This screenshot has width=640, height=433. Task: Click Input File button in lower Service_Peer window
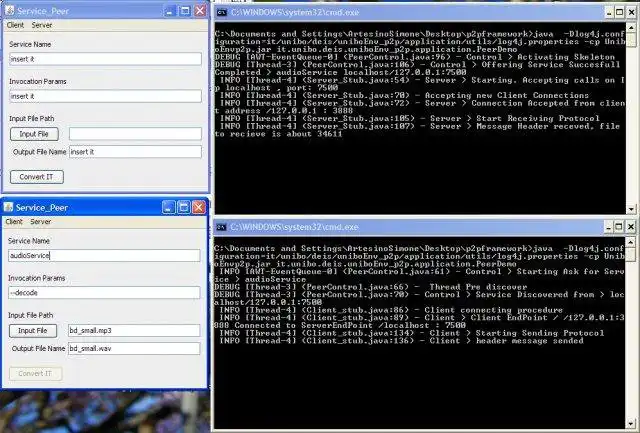click(33, 331)
